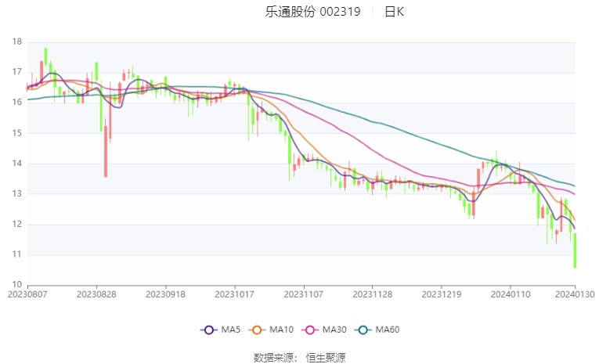
Task: Click the teal MA60 legend circle marker
Action: click(365, 330)
